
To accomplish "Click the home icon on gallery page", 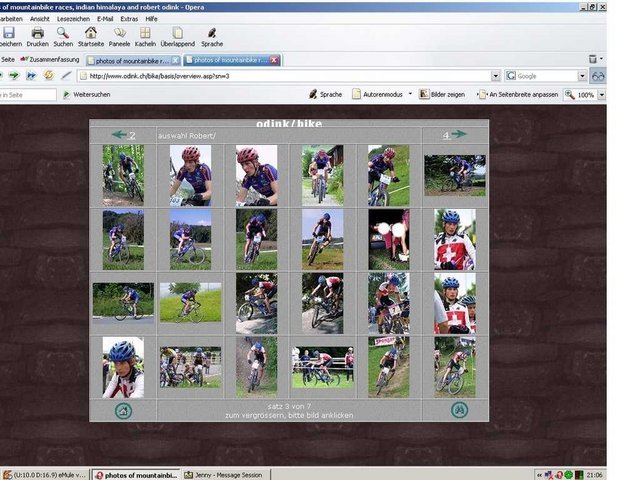I will pyautogui.click(x=123, y=411).
